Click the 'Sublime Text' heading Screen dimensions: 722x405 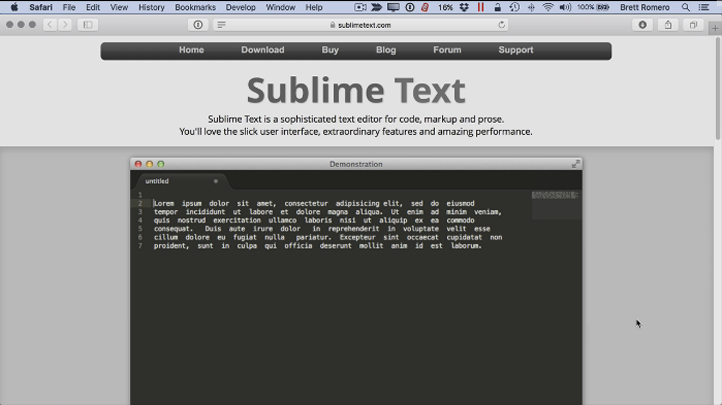(x=356, y=90)
